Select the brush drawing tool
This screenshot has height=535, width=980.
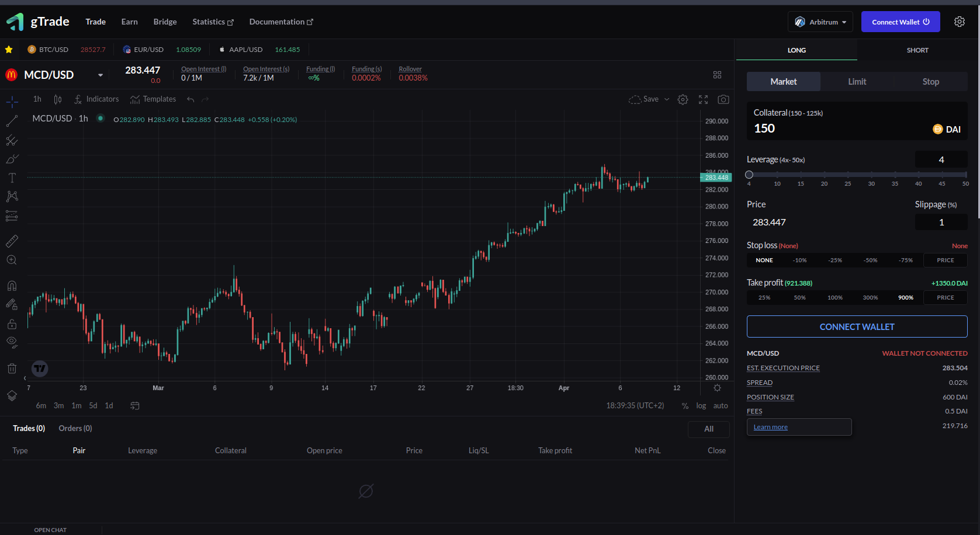click(x=12, y=159)
